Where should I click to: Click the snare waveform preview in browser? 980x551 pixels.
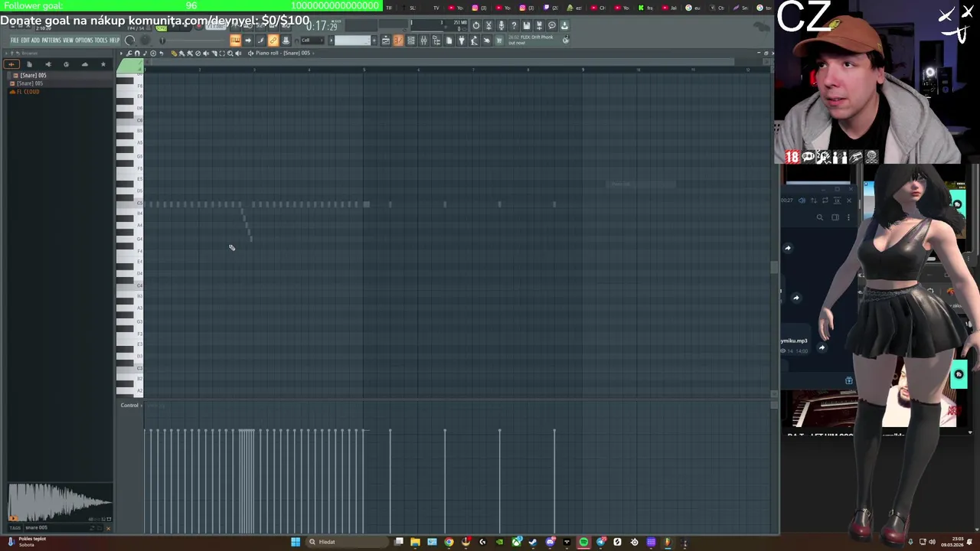point(60,503)
